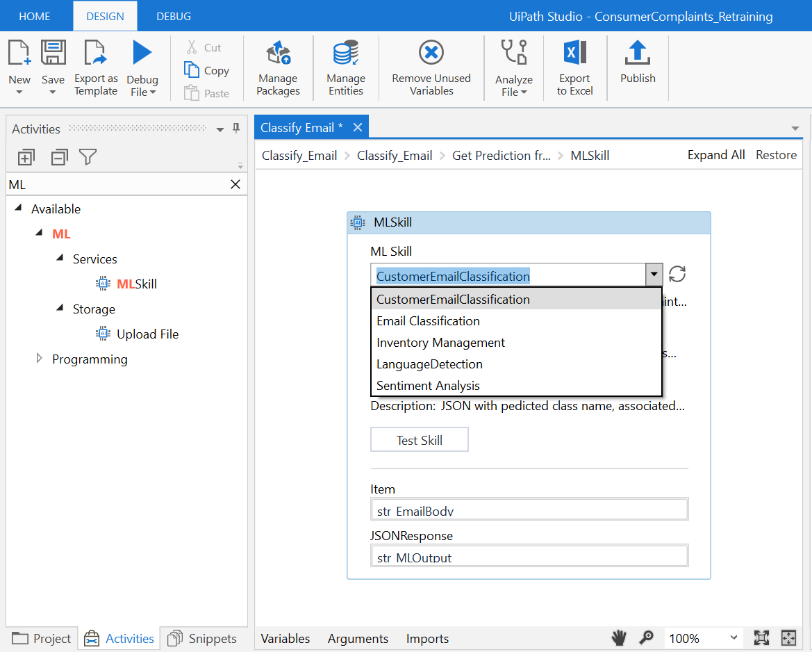Export workflow to Excel
This screenshot has width=812, height=652.
point(575,67)
